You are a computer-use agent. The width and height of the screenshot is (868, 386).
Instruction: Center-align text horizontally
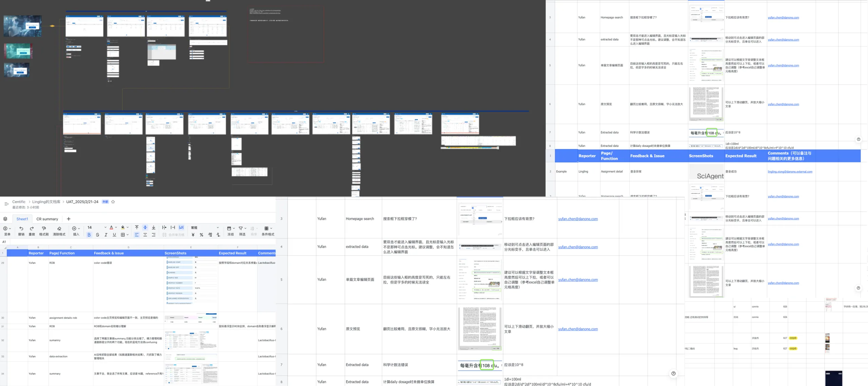click(145, 235)
